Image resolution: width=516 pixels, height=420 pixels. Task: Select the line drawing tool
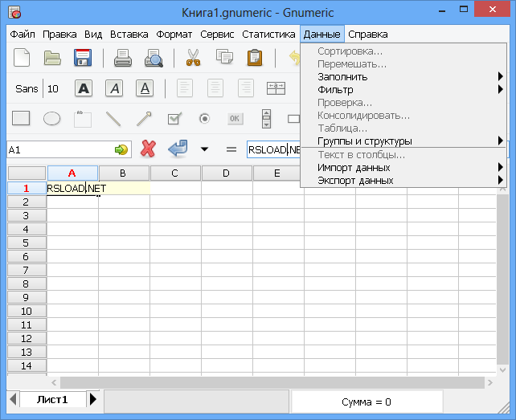(x=113, y=119)
